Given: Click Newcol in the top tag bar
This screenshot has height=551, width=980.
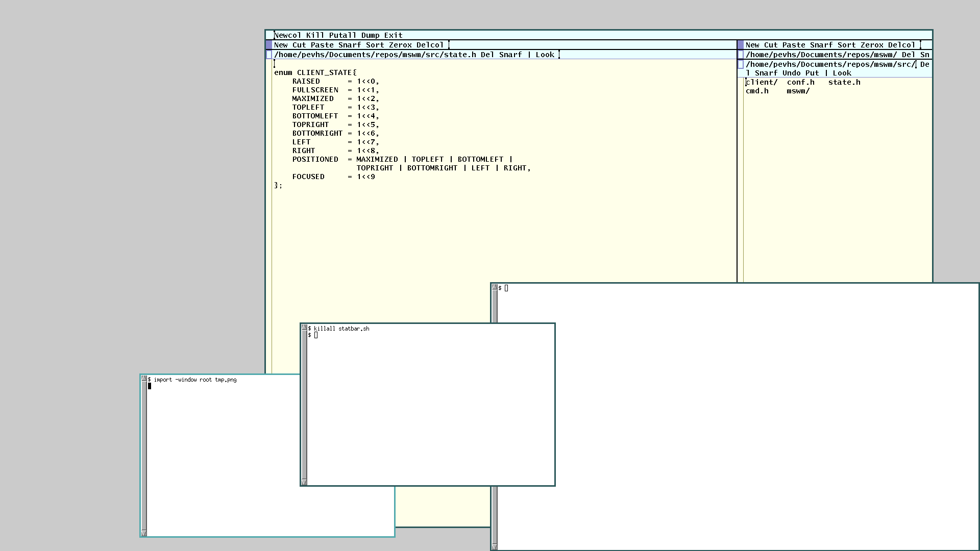Looking at the screenshot, I should (x=287, y=35).
